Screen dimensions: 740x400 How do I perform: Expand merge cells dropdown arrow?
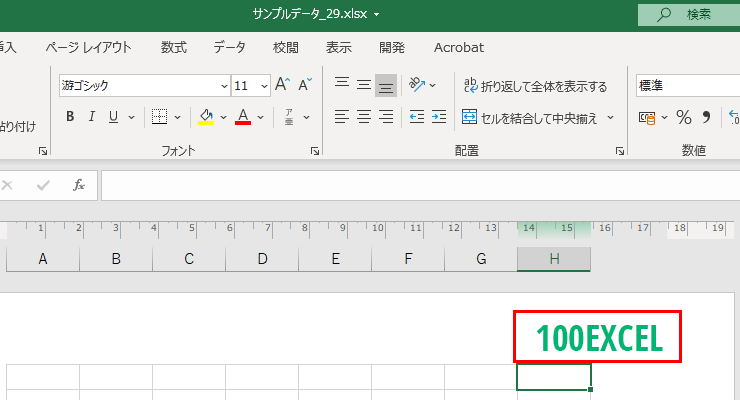coord(610,117)
